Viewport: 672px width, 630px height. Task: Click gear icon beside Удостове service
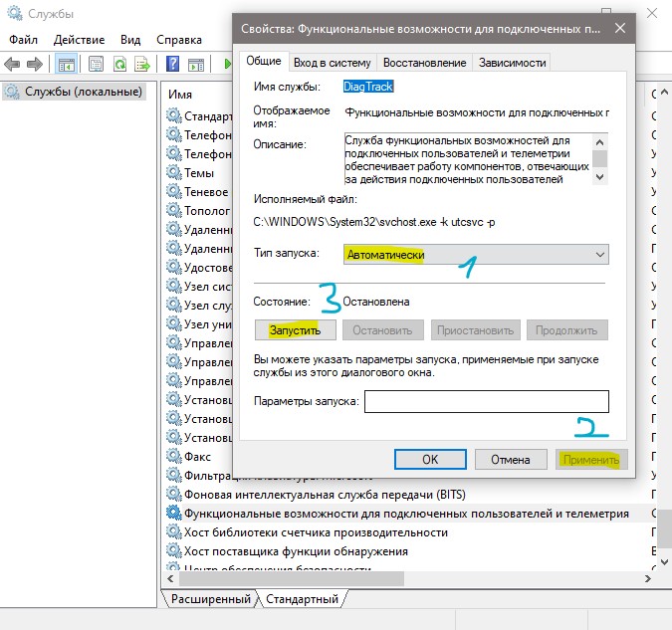[173, 267]
